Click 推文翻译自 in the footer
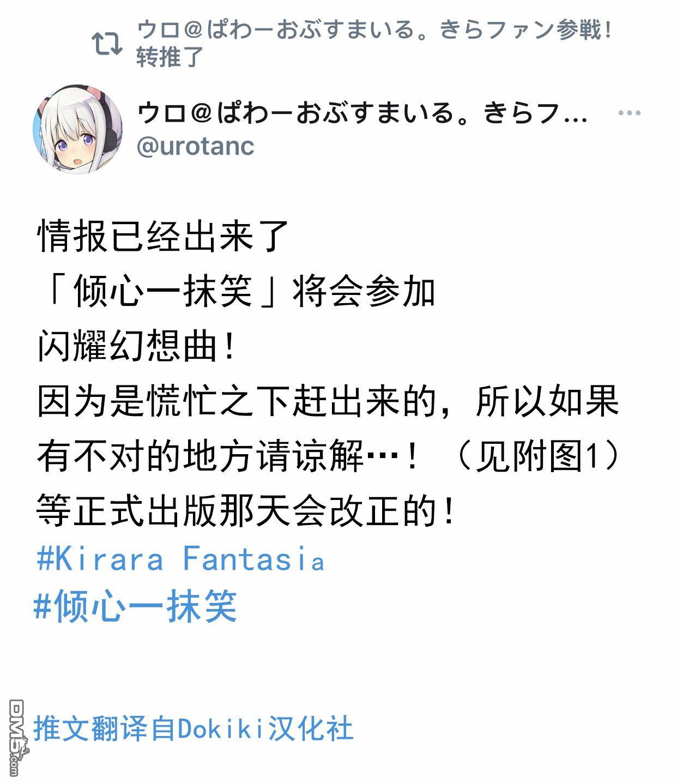Screen dimensions: 677x784 [x=105, y=728]
